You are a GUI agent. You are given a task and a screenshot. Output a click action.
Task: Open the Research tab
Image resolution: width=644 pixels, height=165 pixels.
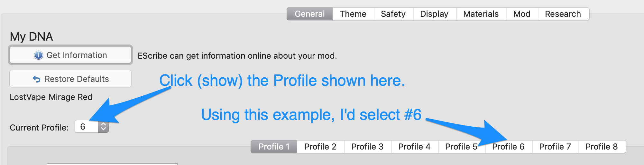pyautogui.click(x=563, y=14)
